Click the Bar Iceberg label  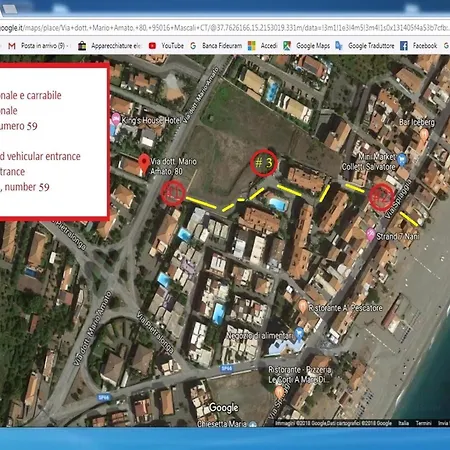coord(417,122)
